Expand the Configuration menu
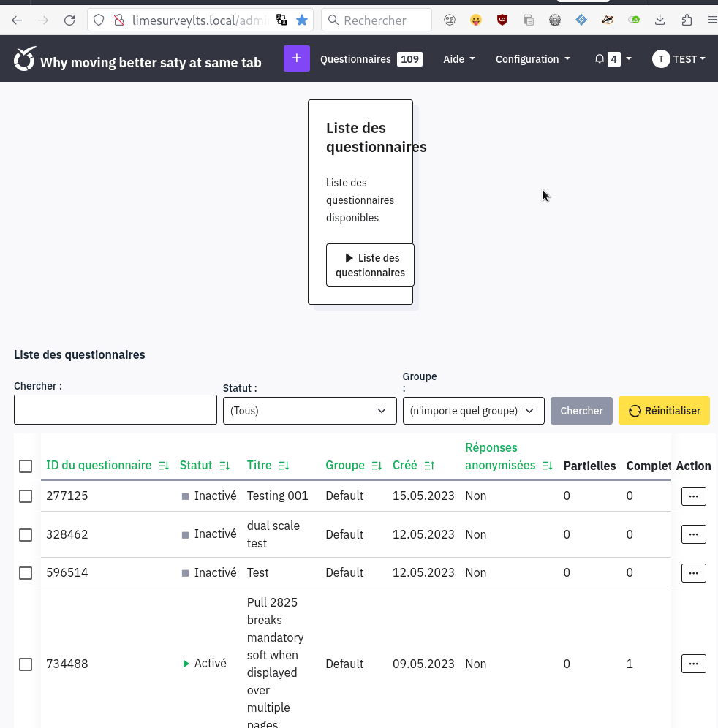This screenshot has height=728, width=718. tap(532, 59)
